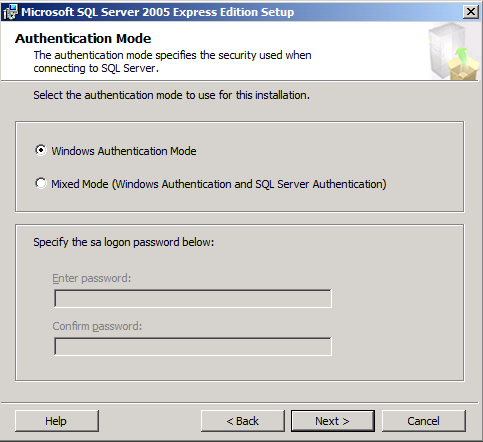This screenshot has height=442, width=483.
Task: Click the 'Enter password:' label
Action: click(x=92, y=278)
